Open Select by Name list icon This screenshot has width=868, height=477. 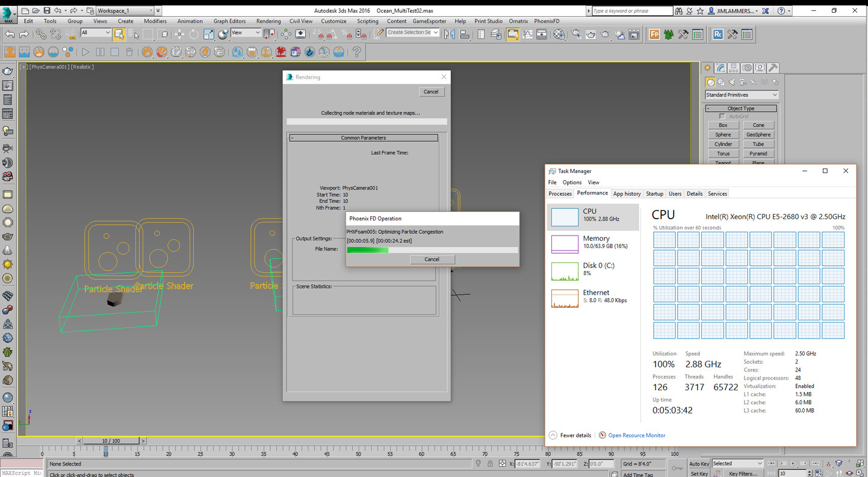[133, 34]
